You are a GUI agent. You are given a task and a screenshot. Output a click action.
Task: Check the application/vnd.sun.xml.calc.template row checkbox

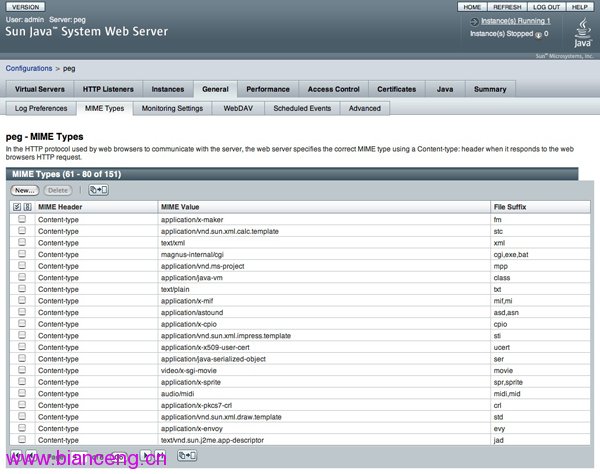click(22, 231)
